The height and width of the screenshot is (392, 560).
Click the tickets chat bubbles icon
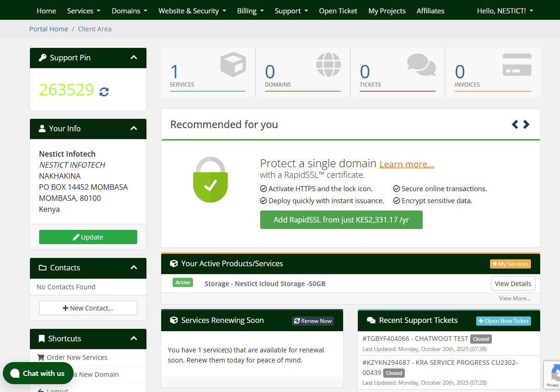pos(421,65)
